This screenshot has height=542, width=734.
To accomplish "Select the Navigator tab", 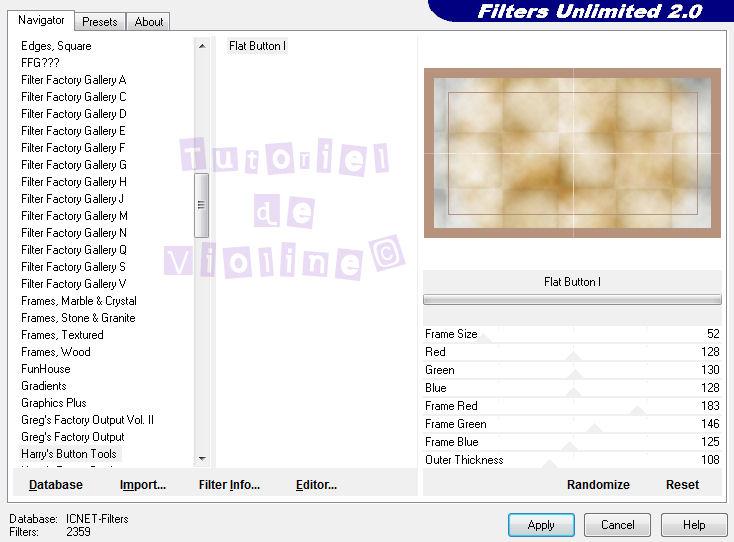I will coord(42,20).
